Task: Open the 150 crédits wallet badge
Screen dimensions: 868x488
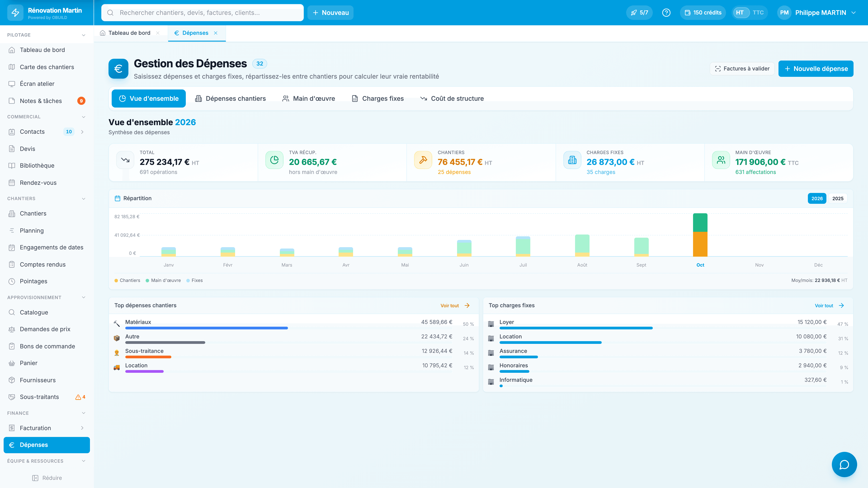Action: tap(703, 12)
